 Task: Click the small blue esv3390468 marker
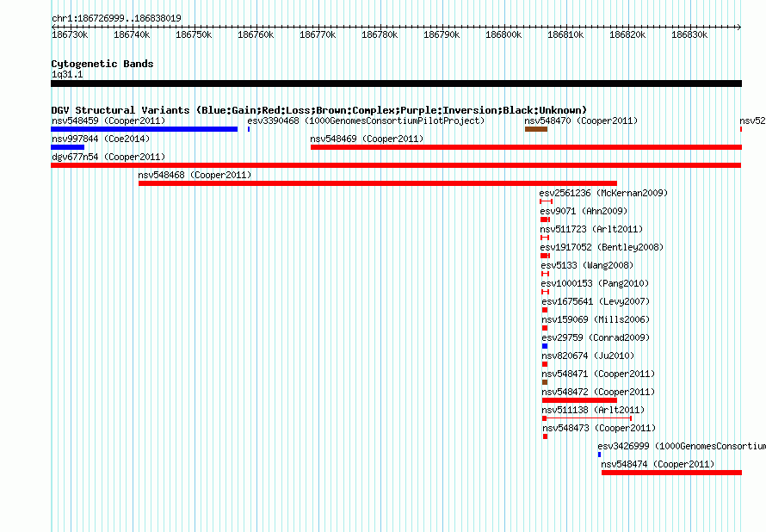click(x=249, y=129)
